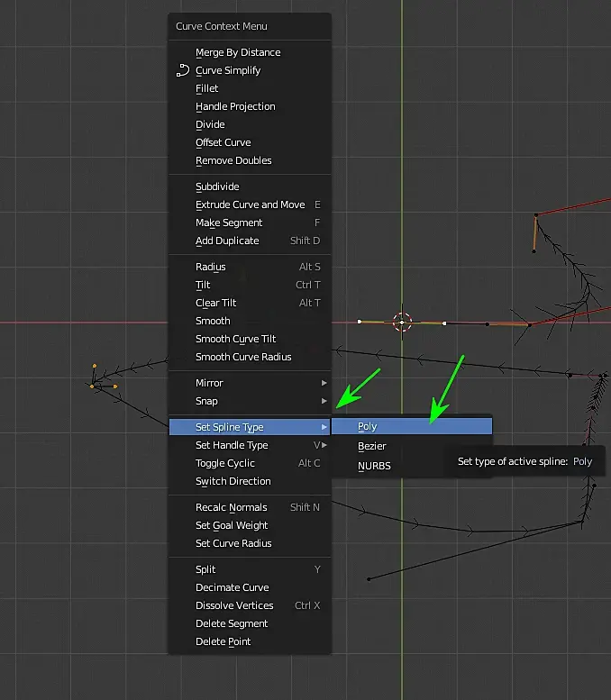Click the Curve Simplify icon entry

point(227,70)
